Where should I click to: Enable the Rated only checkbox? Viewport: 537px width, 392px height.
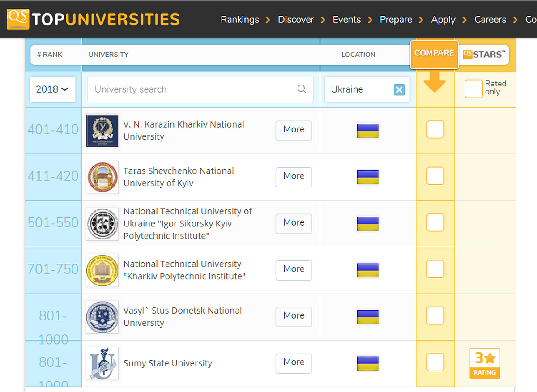[x=474, y=89]
